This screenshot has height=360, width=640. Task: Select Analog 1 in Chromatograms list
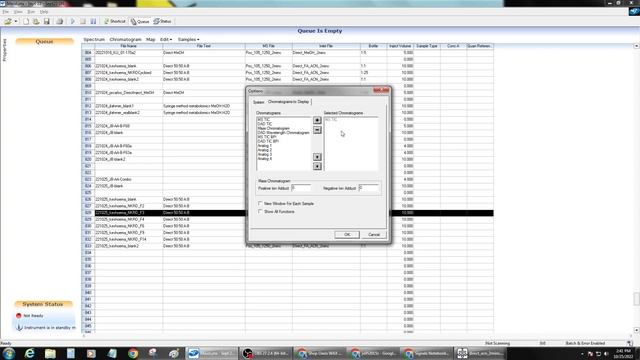click(x=264, y=146)
